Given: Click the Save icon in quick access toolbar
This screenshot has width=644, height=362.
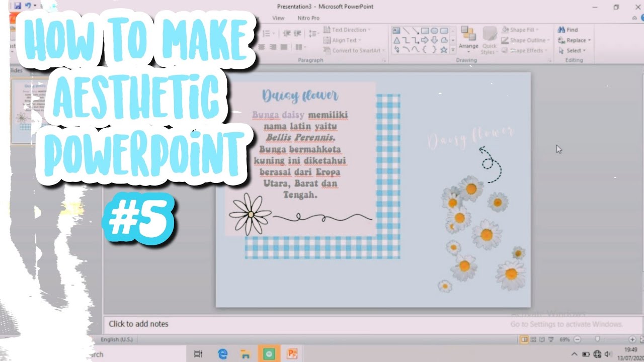Looking at the screenshot, I should [18, 6].
